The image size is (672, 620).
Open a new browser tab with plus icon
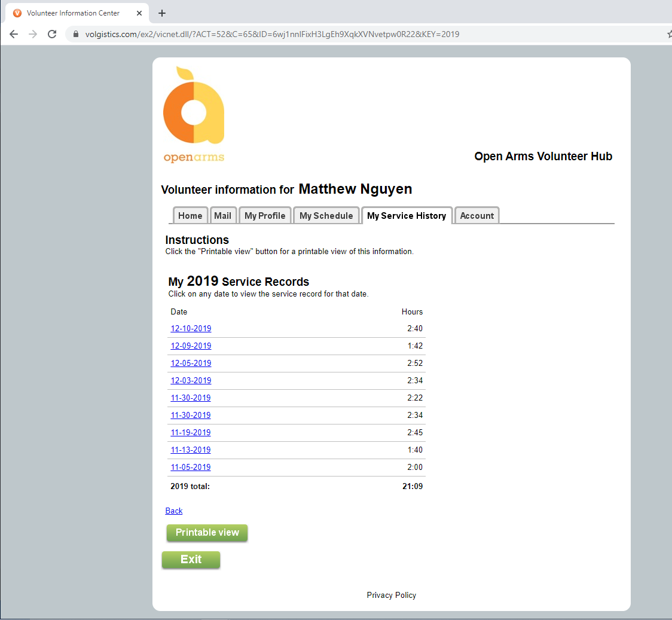161,13
